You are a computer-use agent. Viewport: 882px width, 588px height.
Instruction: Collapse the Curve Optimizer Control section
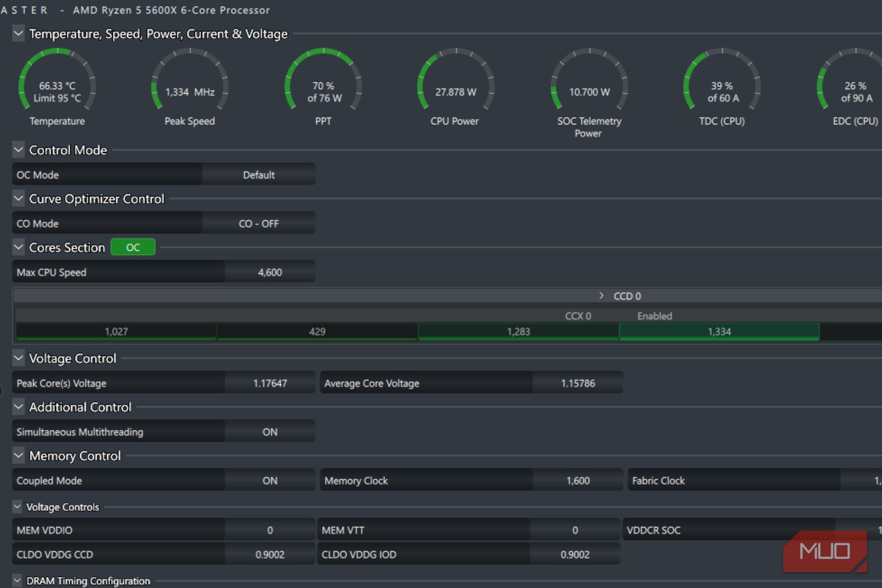pos(18,198)
